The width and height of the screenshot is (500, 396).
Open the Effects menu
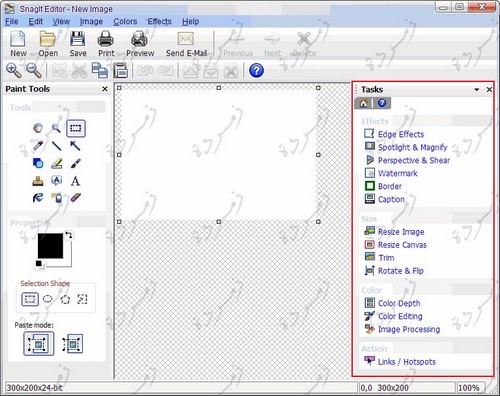pos(159,22)
